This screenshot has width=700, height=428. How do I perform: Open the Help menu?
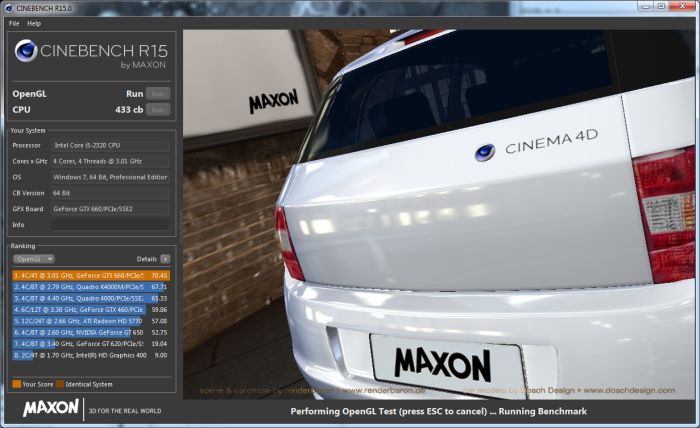click(34, 24)
